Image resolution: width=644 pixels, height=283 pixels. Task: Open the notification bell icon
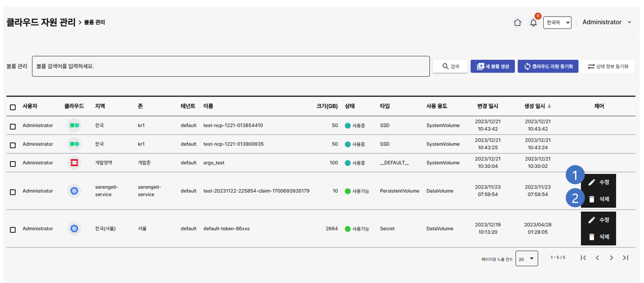(x=533, y=22)
